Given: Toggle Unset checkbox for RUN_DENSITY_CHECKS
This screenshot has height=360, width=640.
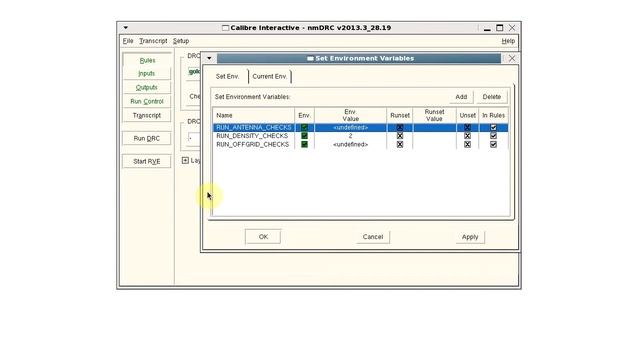Looking at the screenshot, I should (467, 136).
